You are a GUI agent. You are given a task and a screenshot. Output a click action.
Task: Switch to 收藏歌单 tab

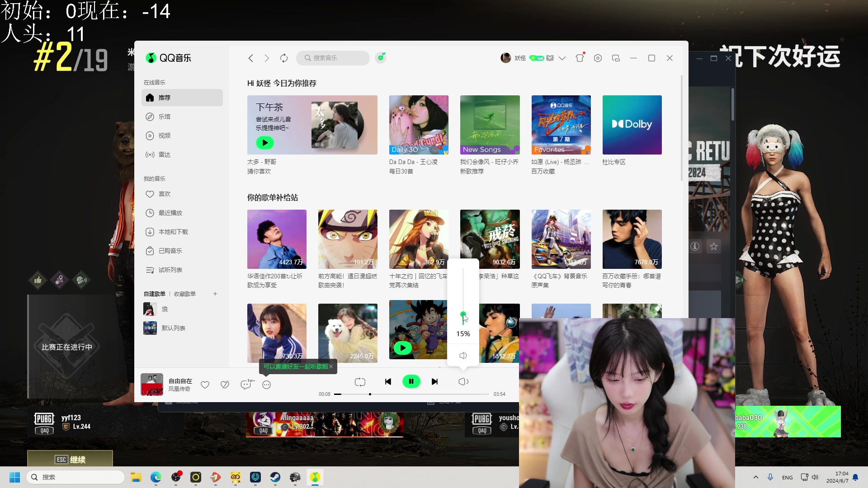[x=185, y=294]
